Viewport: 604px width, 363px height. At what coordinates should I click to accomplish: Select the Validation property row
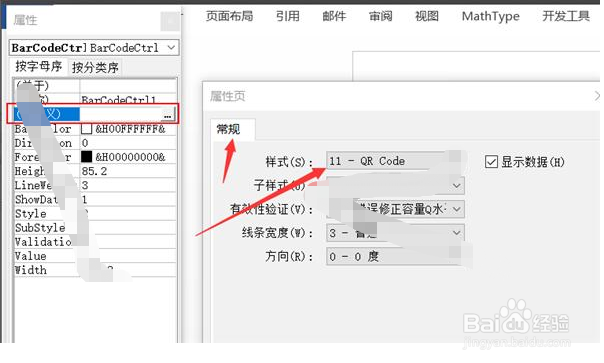[95, 242]
